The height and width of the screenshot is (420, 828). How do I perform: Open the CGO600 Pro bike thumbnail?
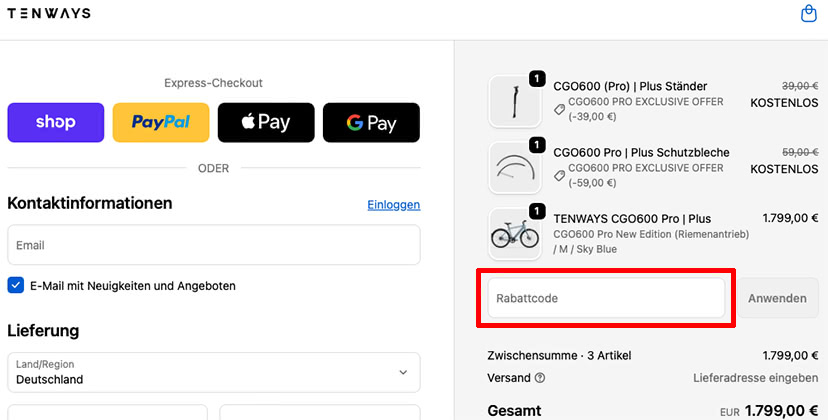pos(515,234)
